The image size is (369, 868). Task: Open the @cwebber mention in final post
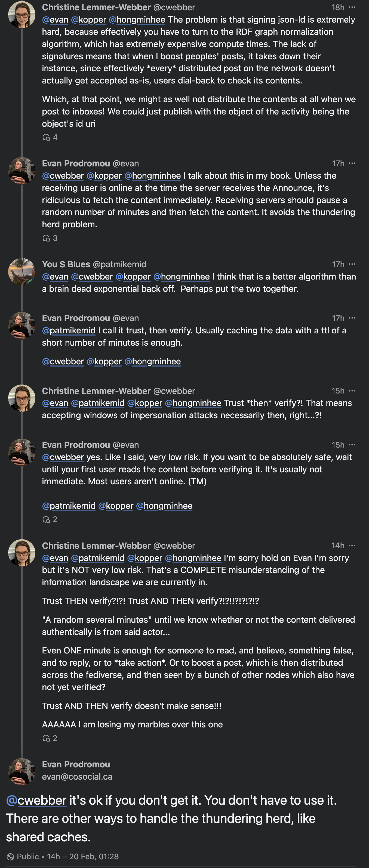(36, 800)
